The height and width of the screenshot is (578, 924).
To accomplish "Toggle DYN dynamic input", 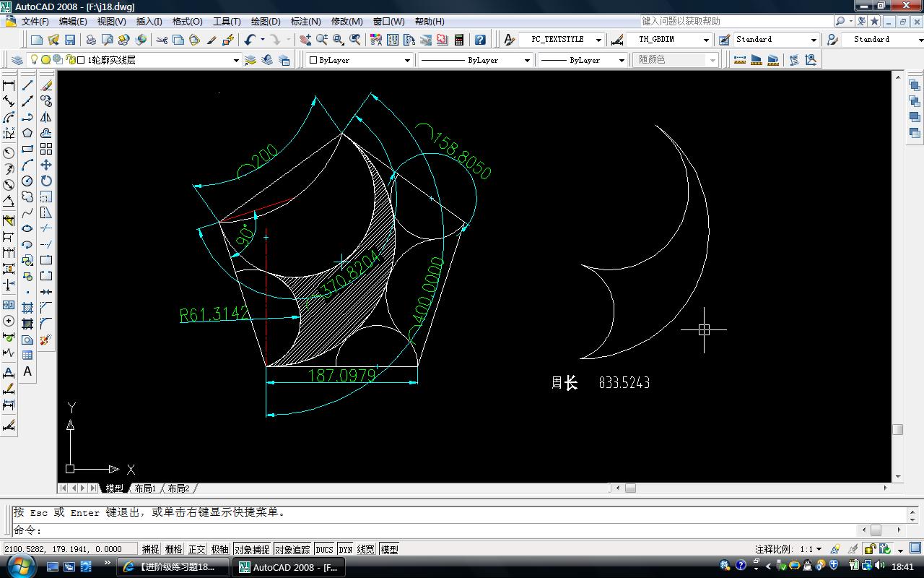I will 346,549.
